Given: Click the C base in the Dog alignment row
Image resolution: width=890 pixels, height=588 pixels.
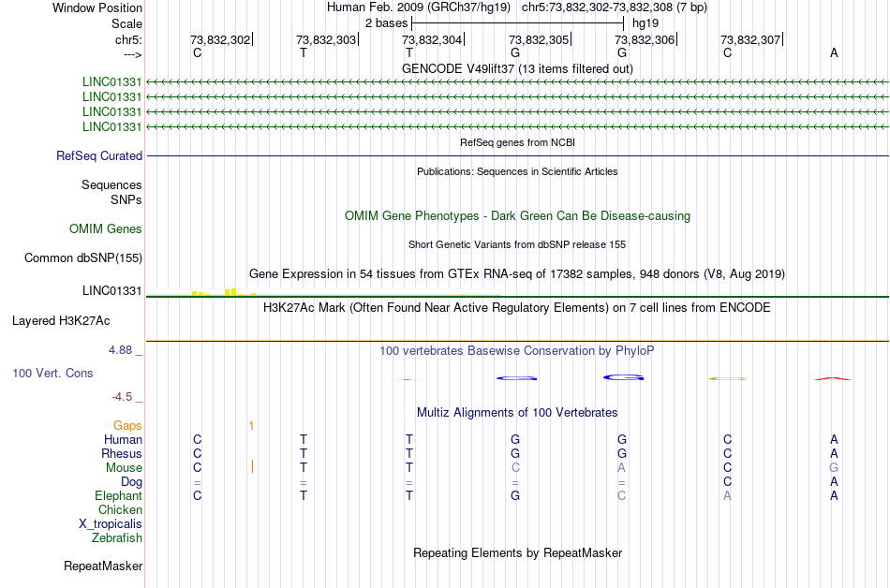Looking at the screenshot, I should [728, 482].
